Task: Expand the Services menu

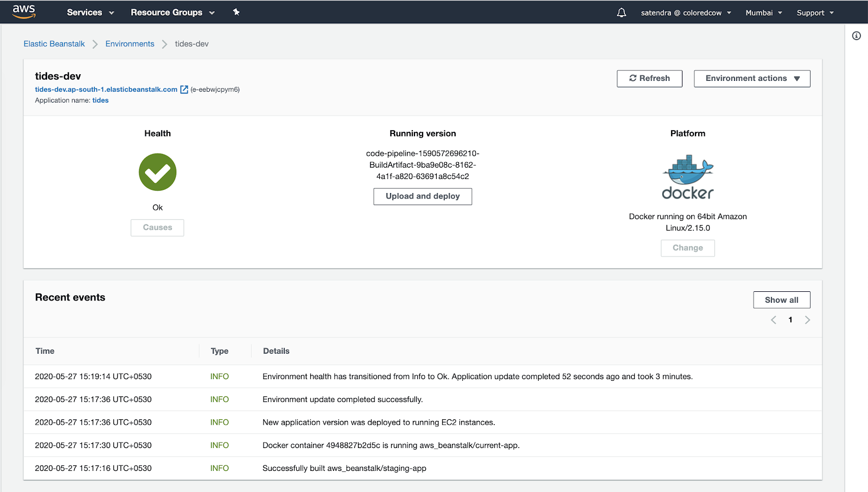Action: pos(90,12)
